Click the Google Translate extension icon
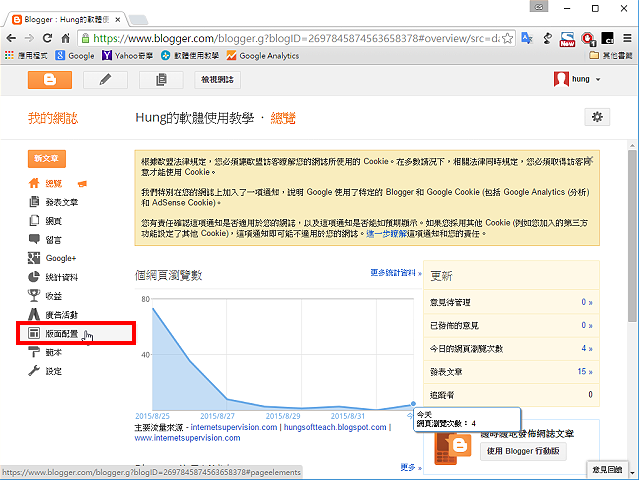 pos(527,38)
